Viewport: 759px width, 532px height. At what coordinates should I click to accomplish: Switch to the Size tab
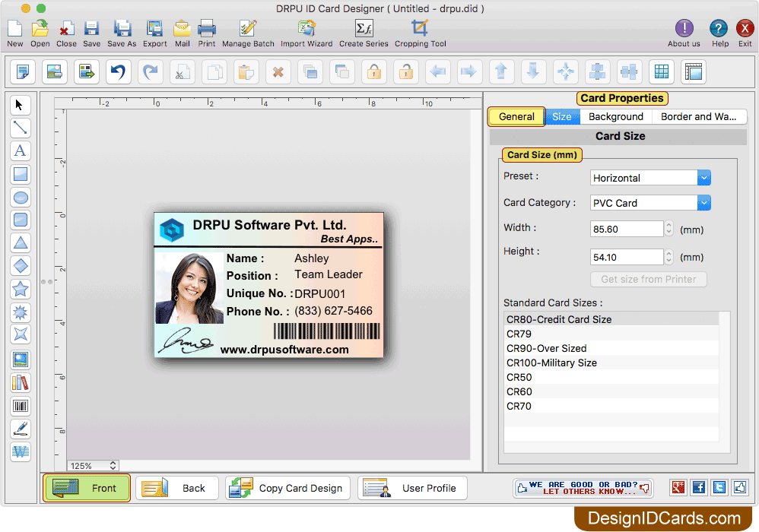click(x=562, y=116)
